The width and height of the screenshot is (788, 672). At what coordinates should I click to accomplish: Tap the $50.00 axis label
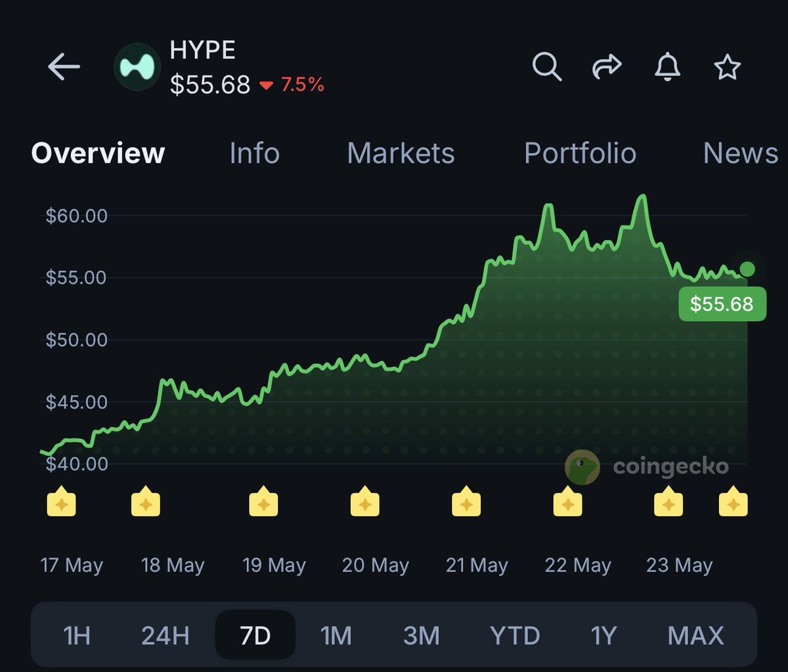tap(76, 340)
